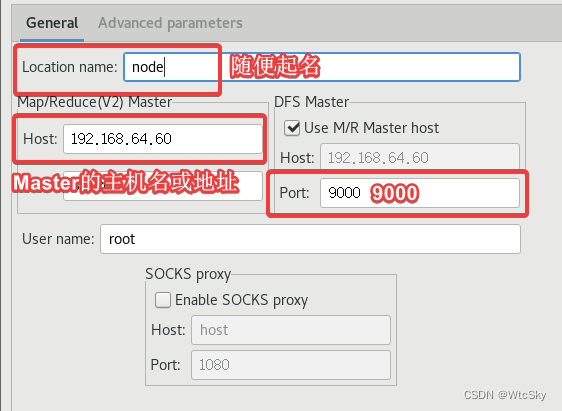The width and height of the screenshot is (562, 411).
Task: Click the Location name input field
Action: tap(322, 67)
